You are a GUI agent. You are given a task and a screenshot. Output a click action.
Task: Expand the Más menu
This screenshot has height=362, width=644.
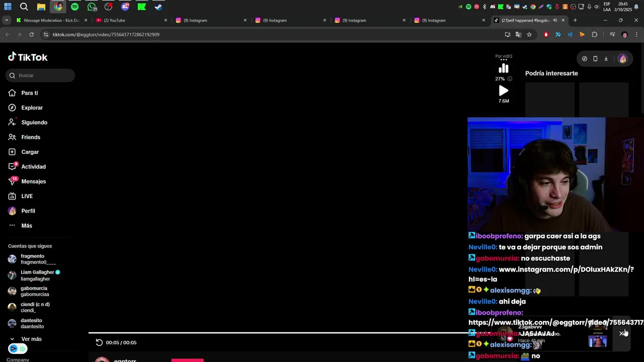(20, 226)
